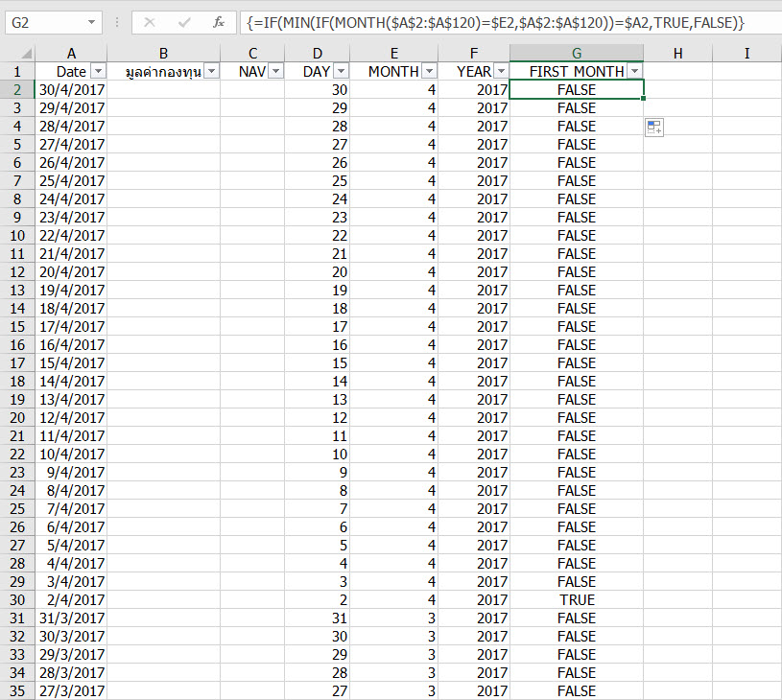Click the date cell 30/4/2017

(x=71, y=90)
